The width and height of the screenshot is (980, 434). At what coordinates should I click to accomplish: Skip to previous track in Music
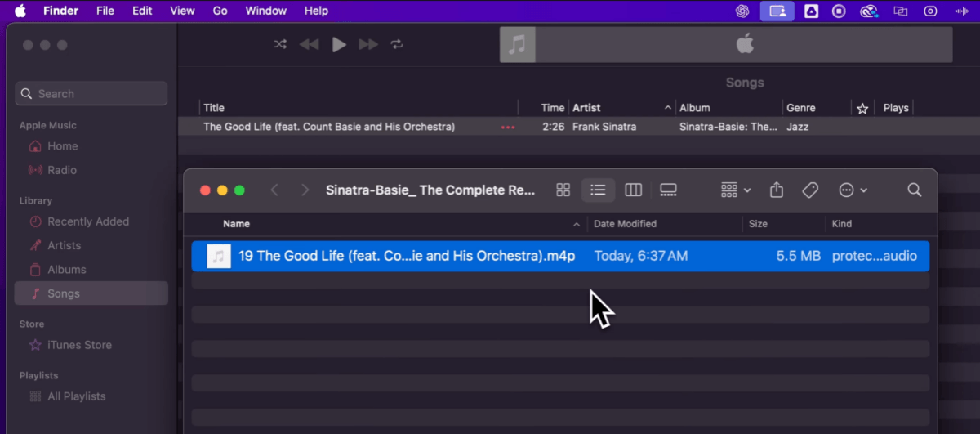click(x=309, y=44)
